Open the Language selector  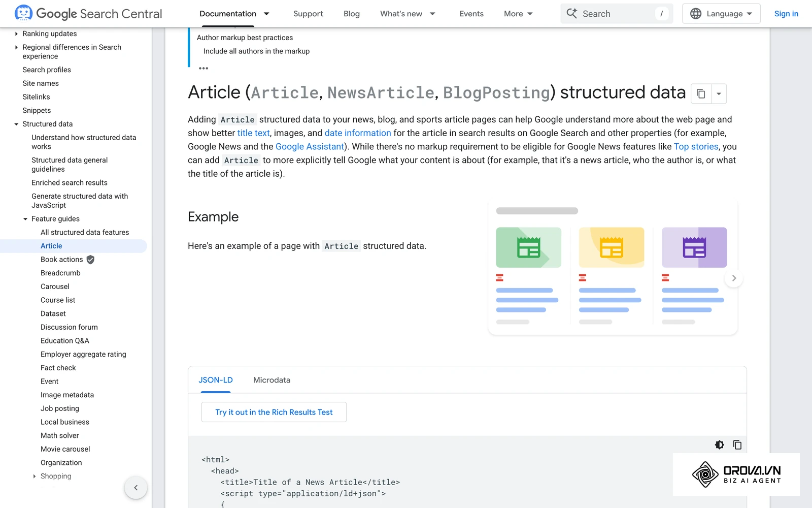click(x=721, y=14)
